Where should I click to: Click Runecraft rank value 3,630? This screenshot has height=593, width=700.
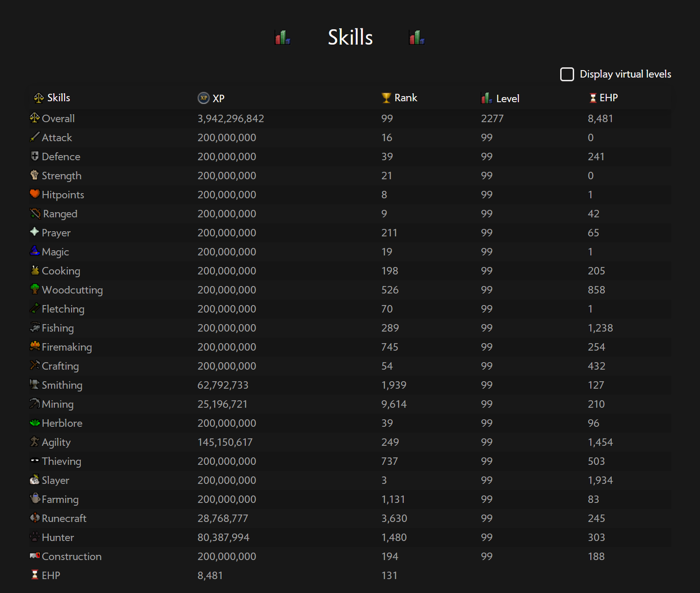tap(394, 518)
